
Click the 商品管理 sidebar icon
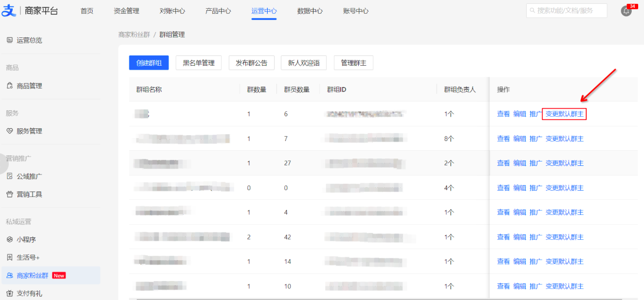tap(10, 86)
